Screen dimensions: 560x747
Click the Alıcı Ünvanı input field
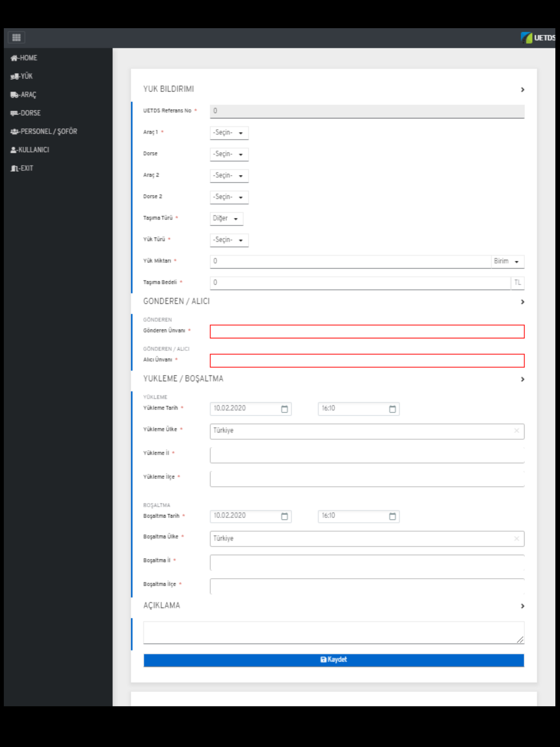[x=367, y=361]
